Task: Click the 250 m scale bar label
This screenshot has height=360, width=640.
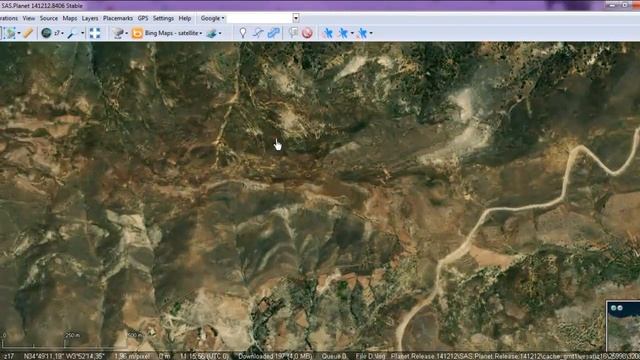Action: click(x=72, y=336)
